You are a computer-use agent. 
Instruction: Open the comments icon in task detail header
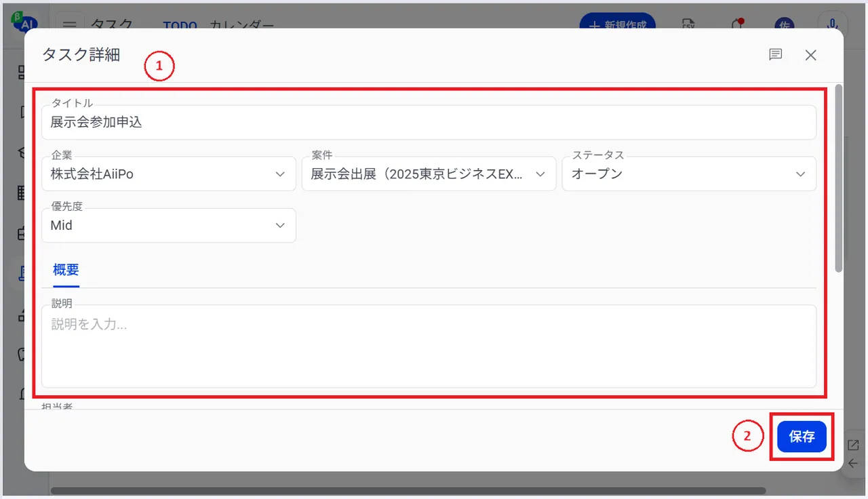pos(776,55)
